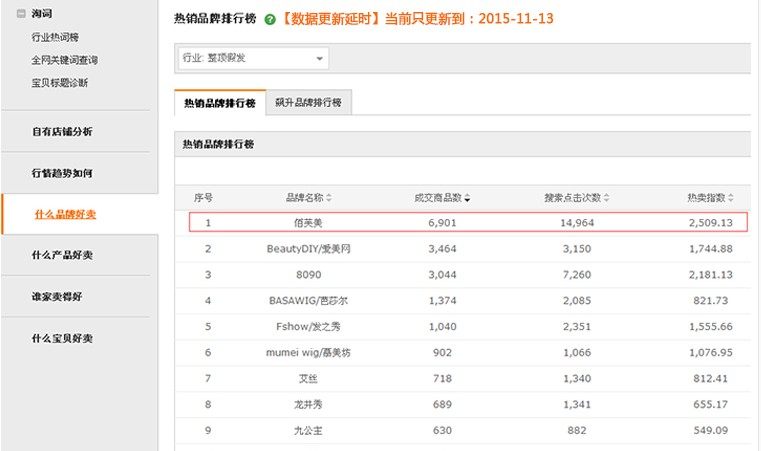Sort table by 热卖指数 column
Image resolution: width=761 pixels, height=451 pixels.
[711, 198]
